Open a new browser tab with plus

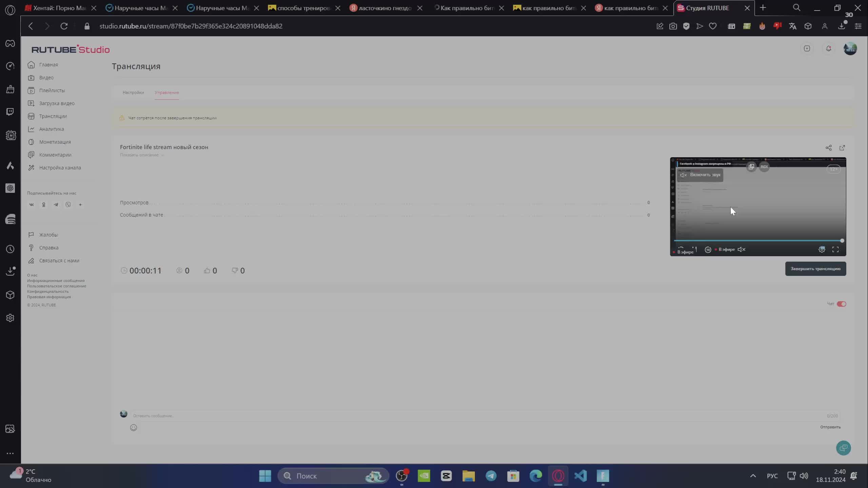click(x=763, y=8)
